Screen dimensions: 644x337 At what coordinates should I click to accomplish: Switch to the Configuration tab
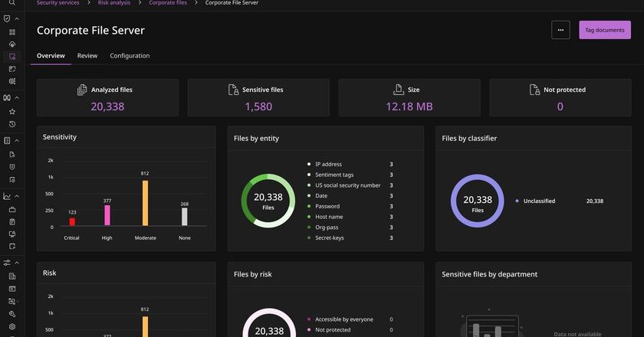click(130, 56)
